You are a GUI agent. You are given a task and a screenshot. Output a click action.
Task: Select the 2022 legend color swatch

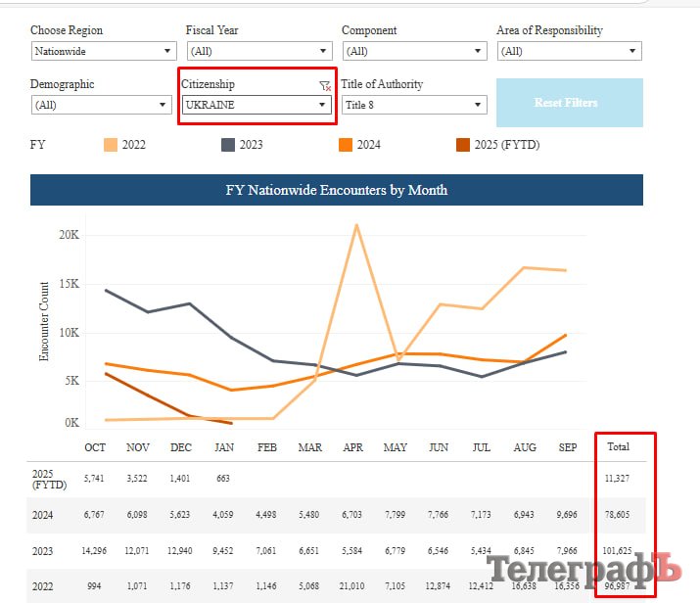111,145
